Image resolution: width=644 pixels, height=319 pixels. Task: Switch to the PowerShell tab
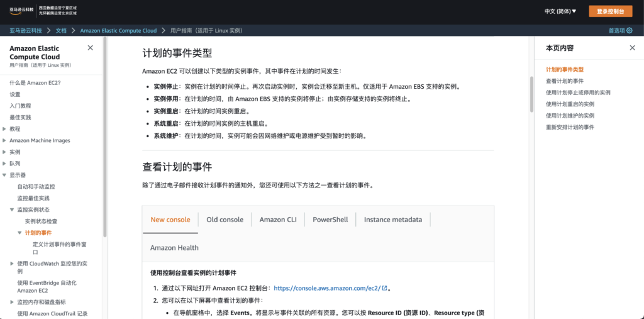tap(330, 220)
